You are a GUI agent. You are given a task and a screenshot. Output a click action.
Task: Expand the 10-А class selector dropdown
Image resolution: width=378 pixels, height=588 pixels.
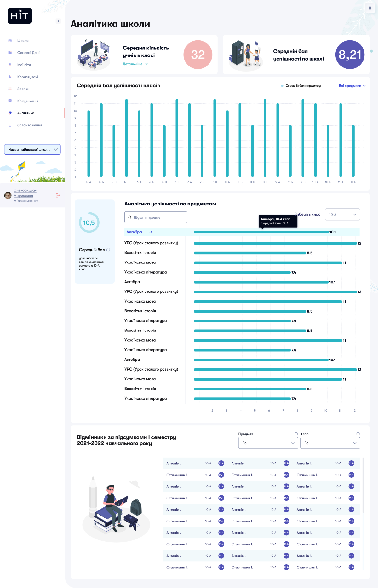342,215
